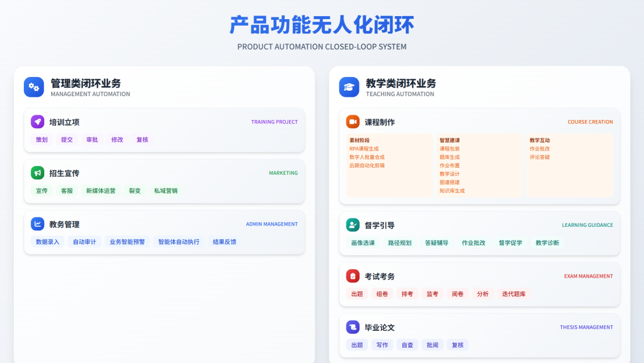
Task: Click the 批阅 tag under 毕业论文
Action: click(432, 345)
